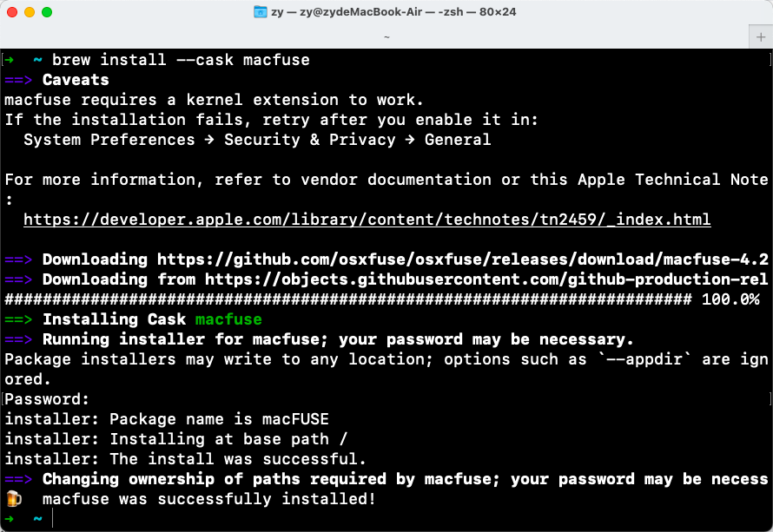Click the line "macfuse requires a kernel extension to work."
This screenshot has width=773, height=532.
[214, 100]
